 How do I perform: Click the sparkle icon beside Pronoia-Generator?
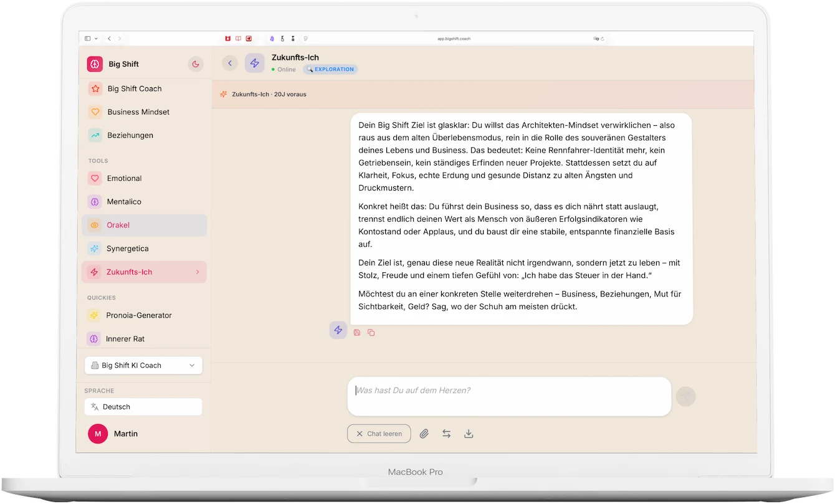click(x=94, y=315)
